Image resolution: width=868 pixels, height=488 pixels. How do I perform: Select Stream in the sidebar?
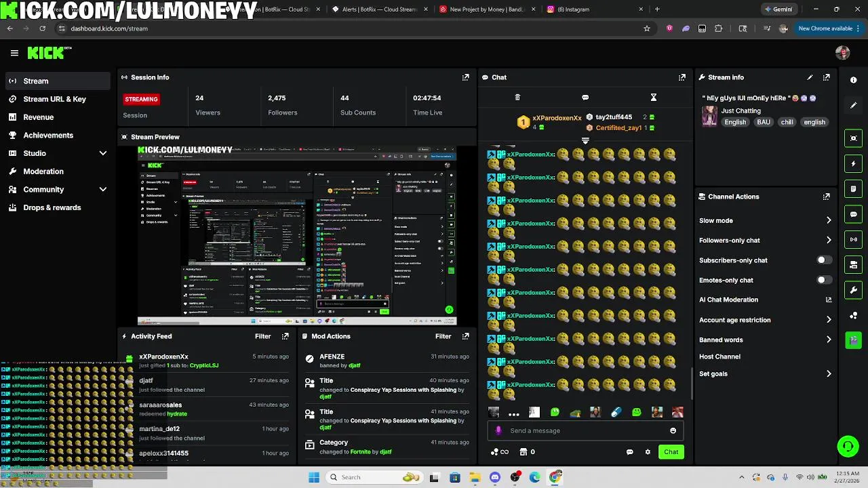click(x=57, y=81)
